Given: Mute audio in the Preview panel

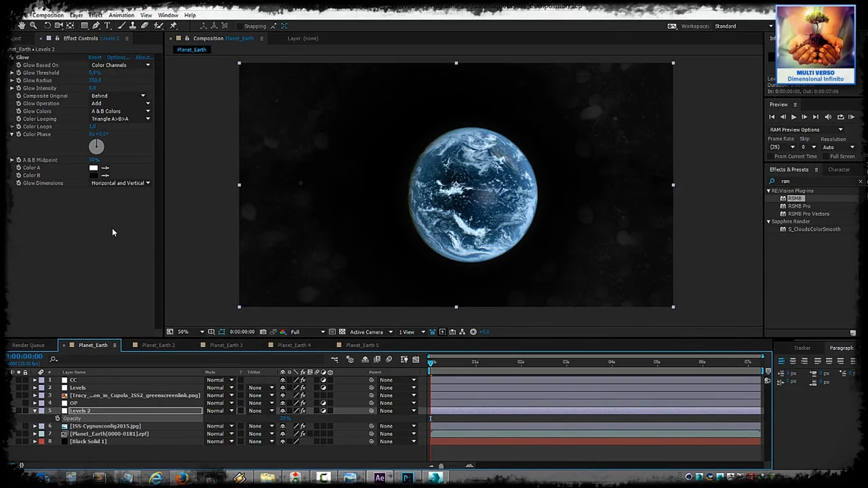Looking at the screenshot, I should [x=828, y=117].
